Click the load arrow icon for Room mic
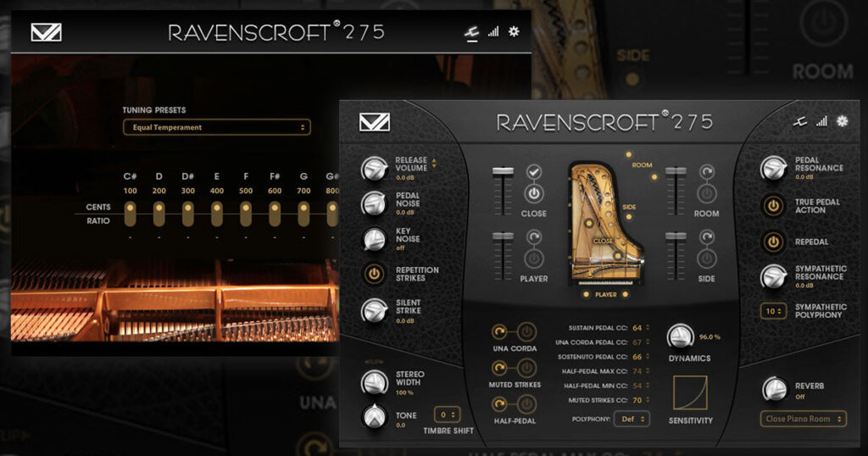Screen dimensions: 868x456 click(706, 173)
